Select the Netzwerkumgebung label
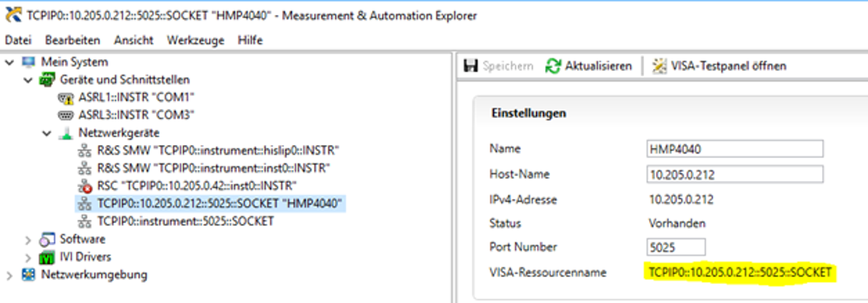Image resolution: width=868 pixels, height=303 pixels. point(94,275)
